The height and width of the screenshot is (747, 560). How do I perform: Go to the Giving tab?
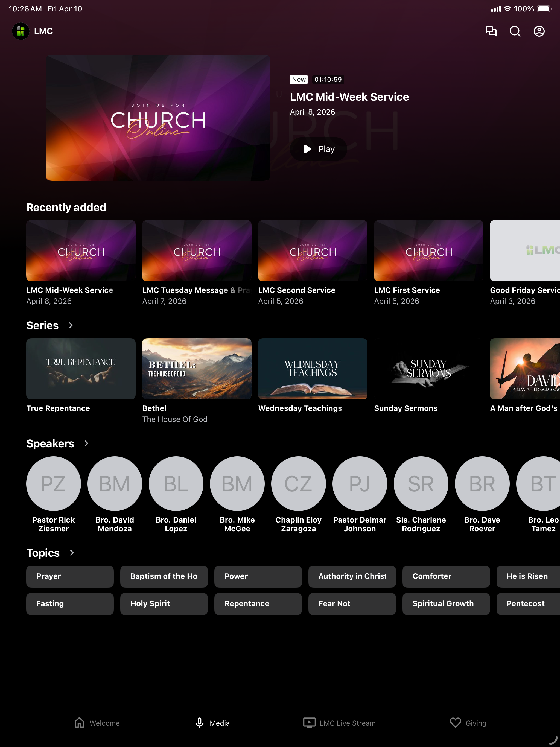[468, 723]
